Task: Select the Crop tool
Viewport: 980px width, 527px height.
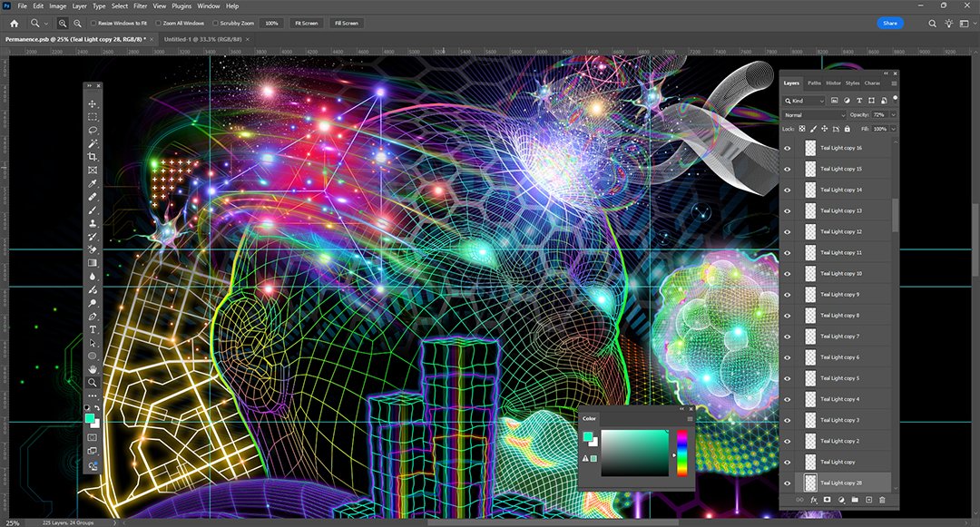Action: click(93, 157)
